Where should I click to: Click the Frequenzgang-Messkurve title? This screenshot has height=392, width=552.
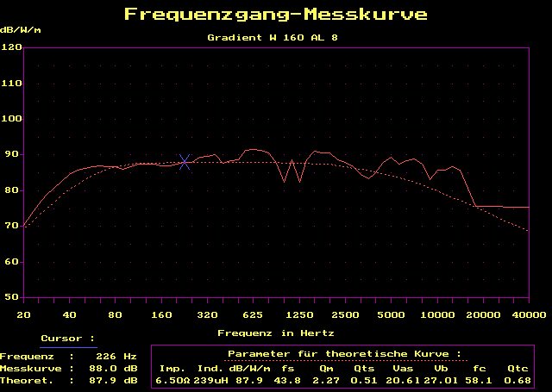(x=275, y=15)
